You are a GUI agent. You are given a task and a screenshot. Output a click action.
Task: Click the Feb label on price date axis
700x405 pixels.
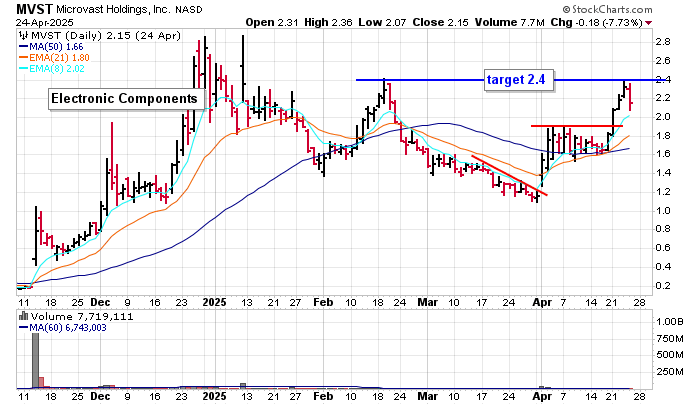pyautogui.click(x=323, y=302)
